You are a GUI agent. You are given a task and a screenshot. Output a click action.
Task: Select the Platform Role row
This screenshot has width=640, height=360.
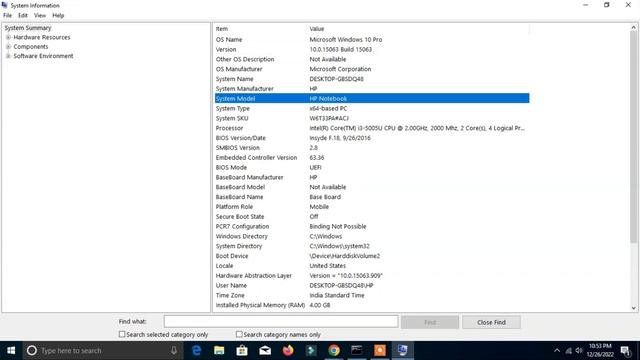click(372, 207)
